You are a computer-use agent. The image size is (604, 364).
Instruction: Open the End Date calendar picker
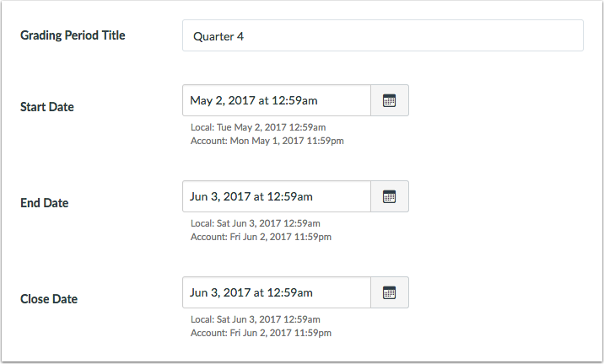[389, 196]
